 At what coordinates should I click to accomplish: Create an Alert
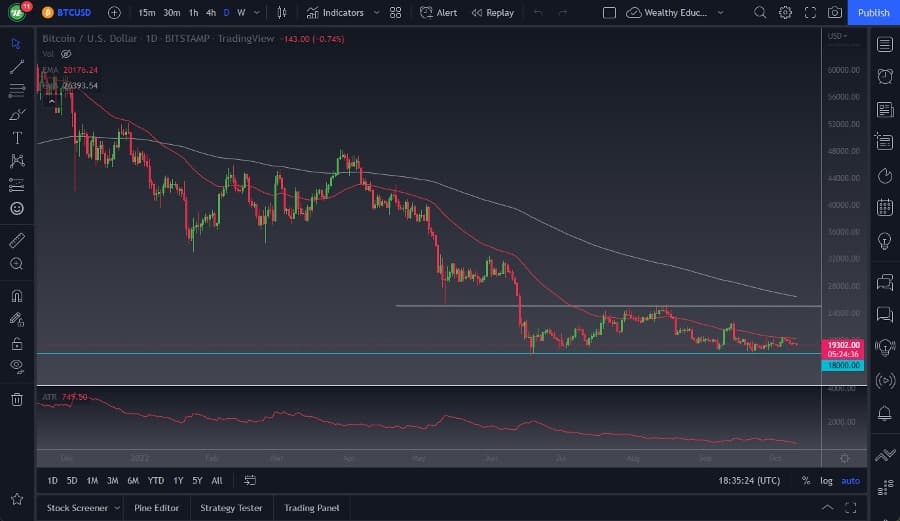[439, 13]
